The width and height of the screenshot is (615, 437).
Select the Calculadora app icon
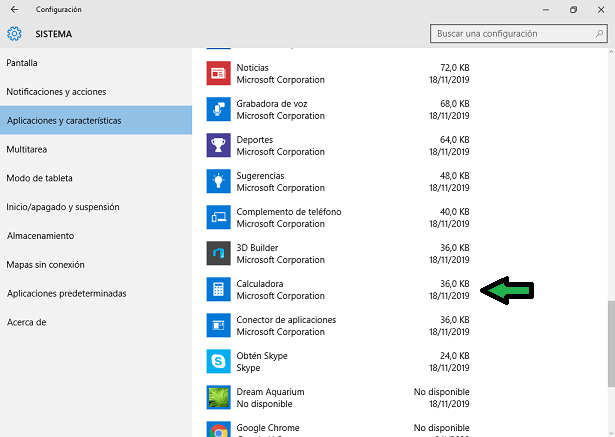click(x=218, y=289)
